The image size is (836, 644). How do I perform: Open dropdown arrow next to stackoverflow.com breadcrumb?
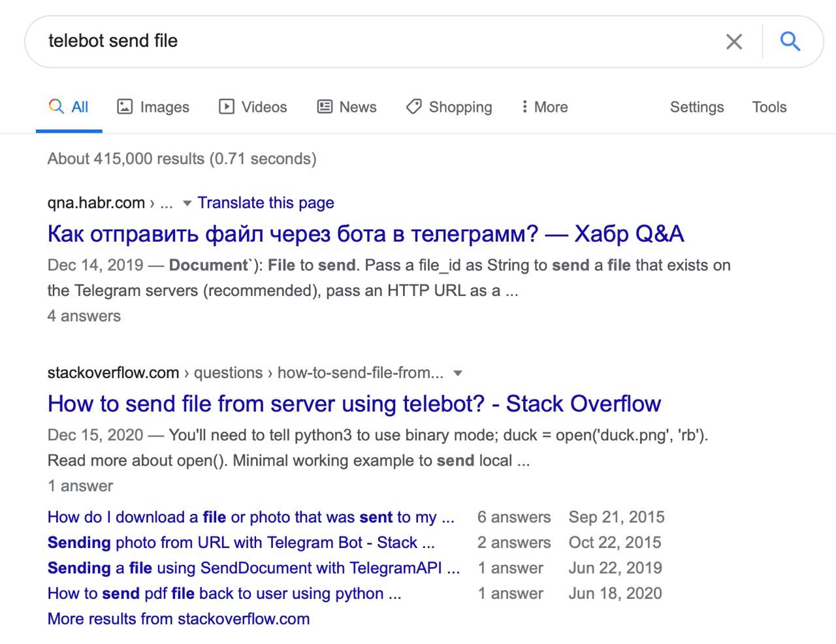[458, 374]
